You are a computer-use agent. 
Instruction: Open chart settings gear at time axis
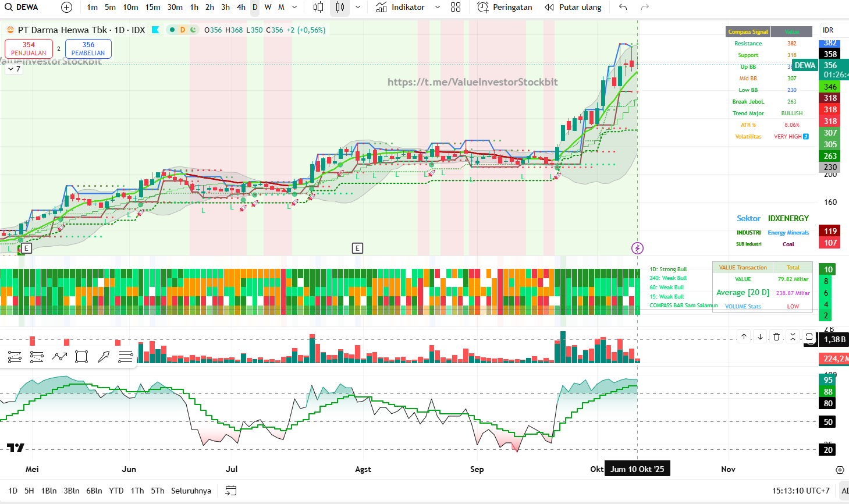click(x=840, y=469)
